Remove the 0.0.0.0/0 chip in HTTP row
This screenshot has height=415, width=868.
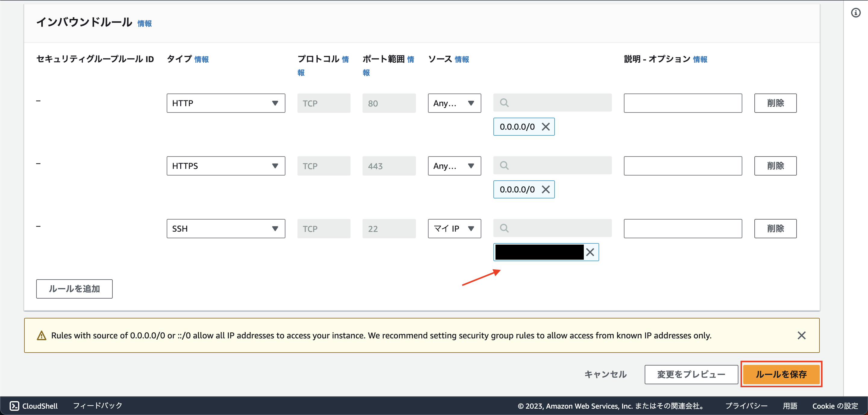pyautogui.click(x=546, y=127)
